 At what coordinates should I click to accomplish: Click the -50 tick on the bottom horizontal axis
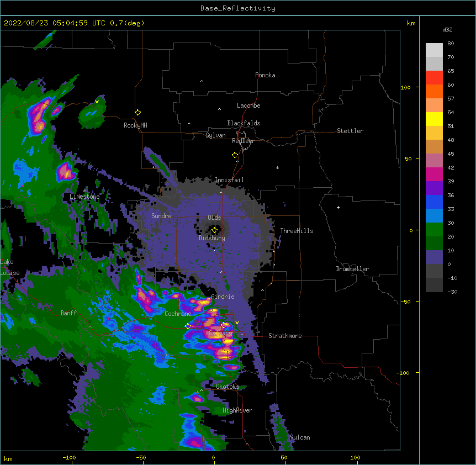click(x=141, y=457)
